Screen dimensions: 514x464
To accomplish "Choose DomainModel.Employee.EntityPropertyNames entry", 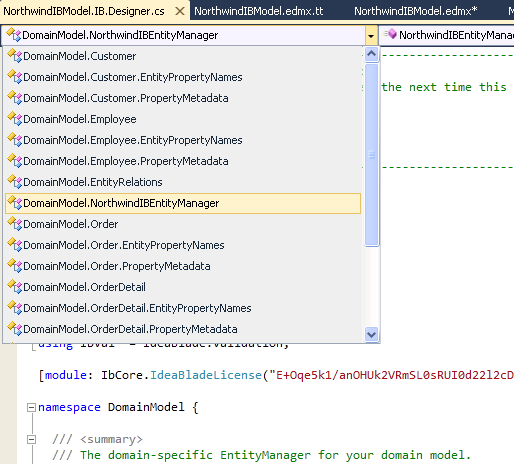I will (x=183, y=140).
